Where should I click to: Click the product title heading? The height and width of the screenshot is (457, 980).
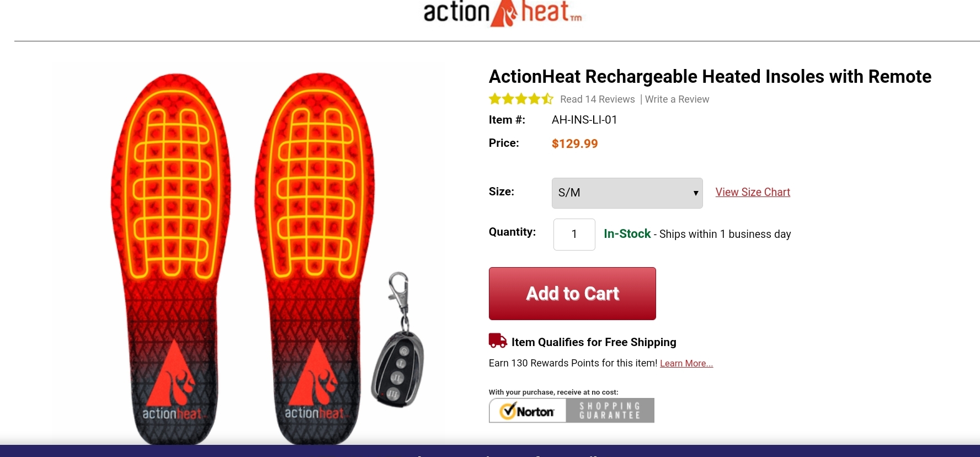710,76
